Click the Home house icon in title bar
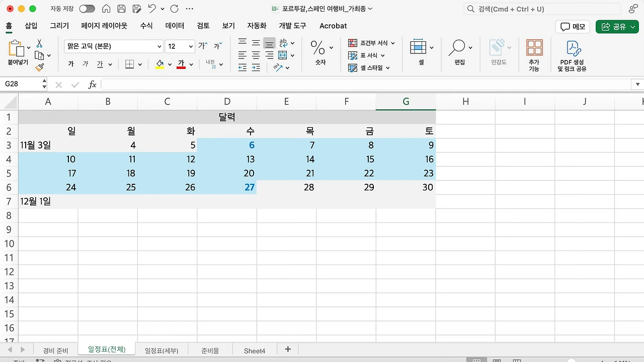Image resolution: width=644 pixels, height=362 pixels. [x=106, y=9]
